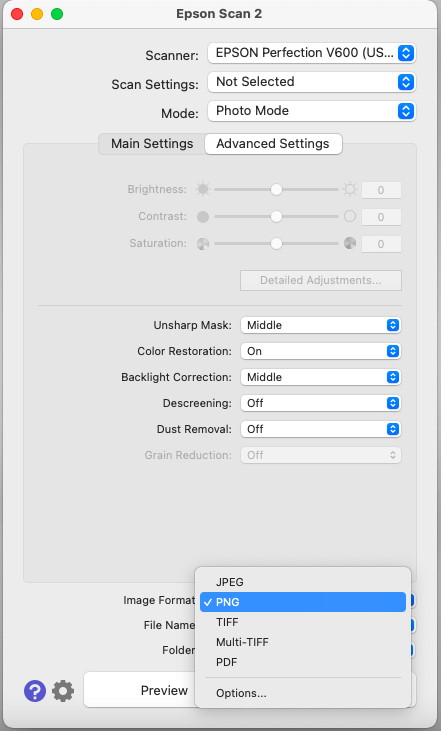Click the Unsharp Mask label

tap(193, 325)
